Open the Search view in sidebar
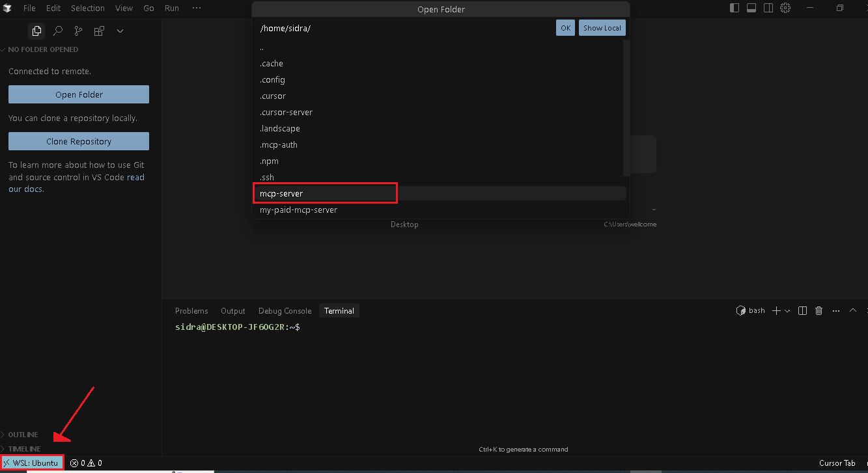This screenshot has height=473, width=868. pyautogui.click(x=57, y=31)
